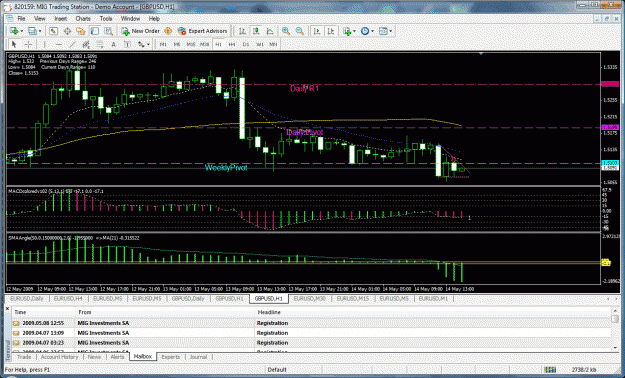Image resolution: width=625 pixels, height=378 pixels.
Task: Switch timeframe to D1
Action: pyautogui.click(x=246, y=44)
